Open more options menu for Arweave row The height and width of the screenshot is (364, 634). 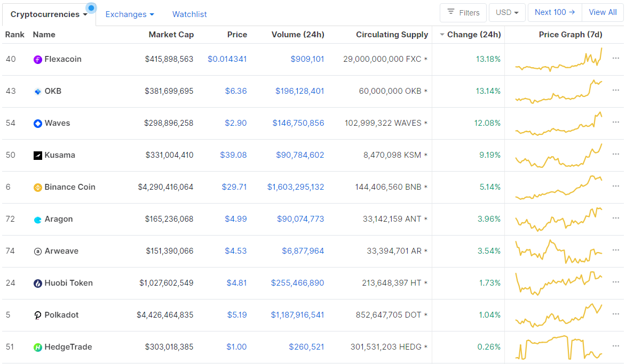[616, 250]
